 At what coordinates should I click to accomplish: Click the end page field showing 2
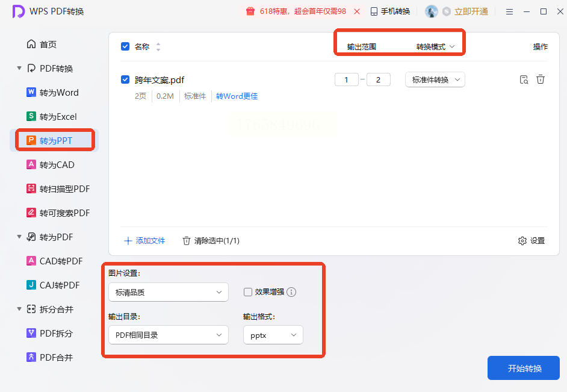pyautogui.click(x=378, y=79)
